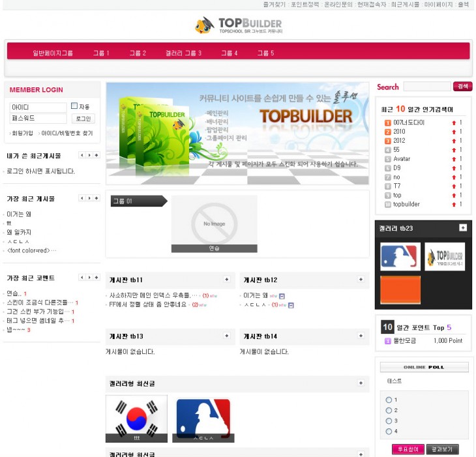Click the plus icon on 게시판 tb13
The image size is (476, 457).
tap(227, 336)
